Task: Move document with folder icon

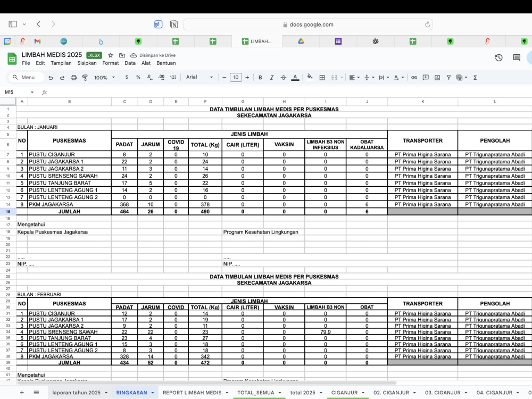Action: tap(122, 55)
